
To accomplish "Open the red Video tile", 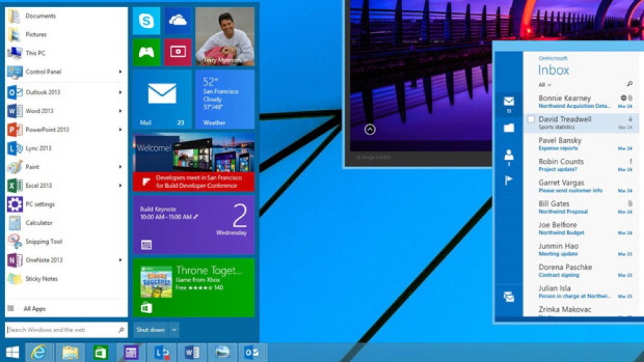I will tap(178, 53).
